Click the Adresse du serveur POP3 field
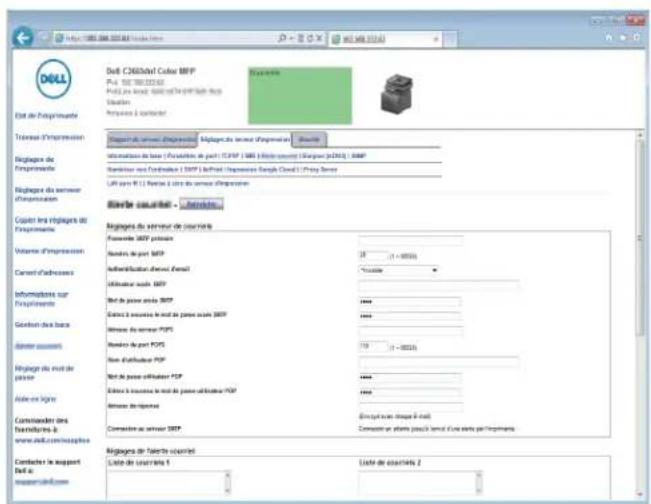651x504 pixels. tap(411, 331)
